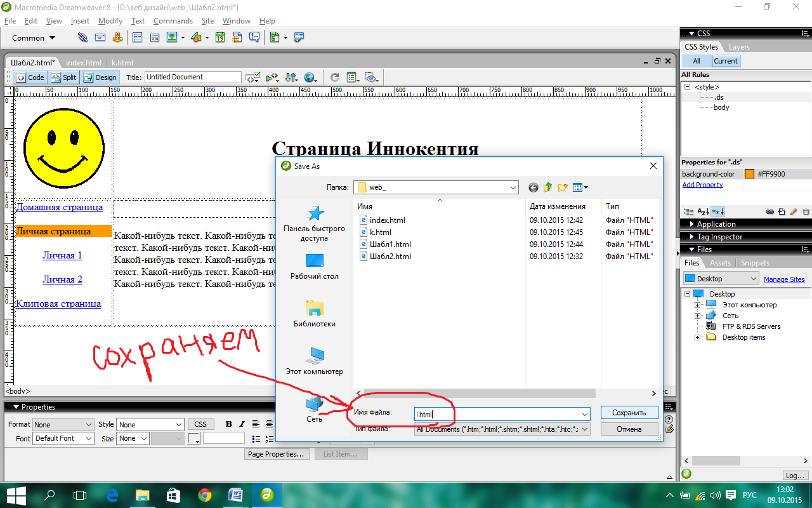Click the Manage Sites link
812x508 pixels.
coord(784,279)
